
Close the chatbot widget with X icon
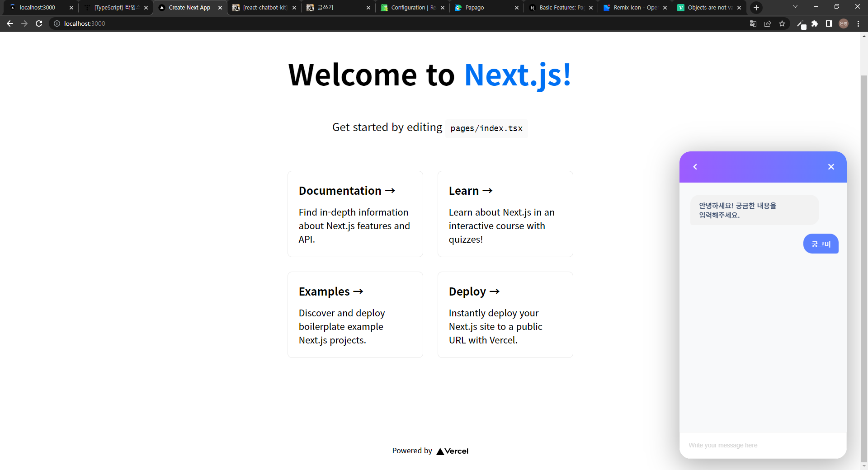point(831,167)
